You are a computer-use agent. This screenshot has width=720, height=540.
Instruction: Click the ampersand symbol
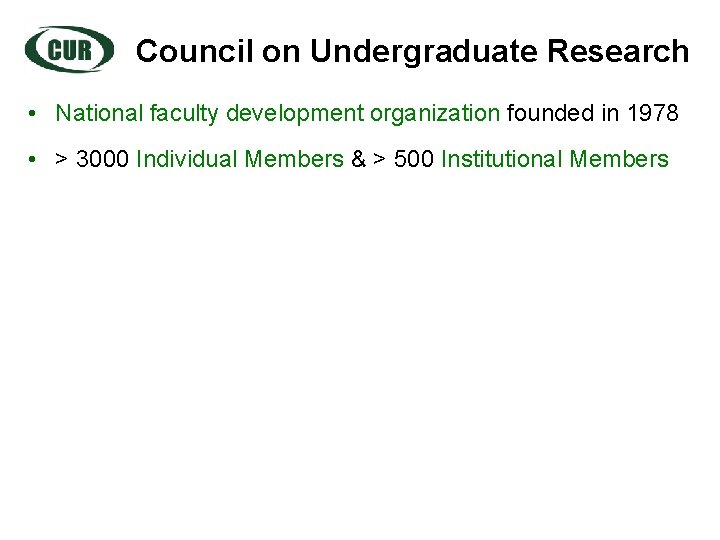pos(358,159)
